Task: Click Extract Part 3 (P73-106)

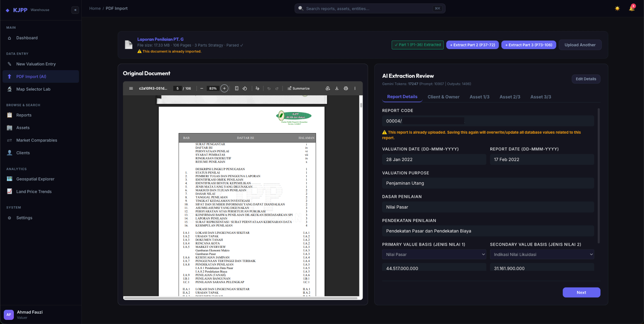Action: [529, 45]
